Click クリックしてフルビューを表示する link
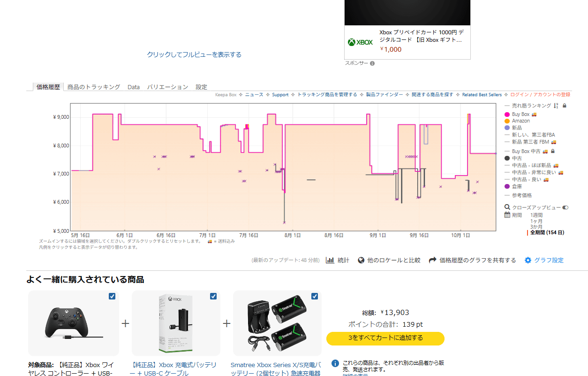 [x=194, y=54]
